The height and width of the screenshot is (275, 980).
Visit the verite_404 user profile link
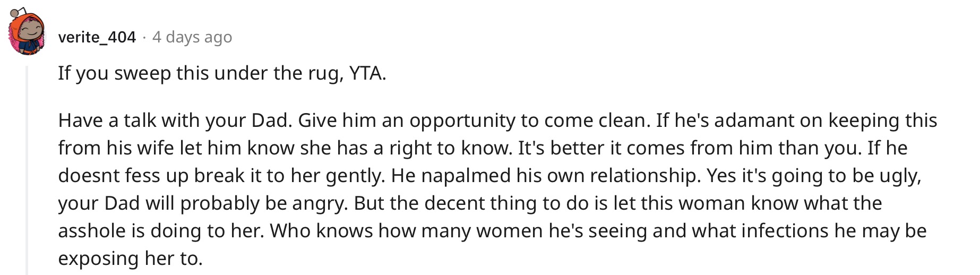[97, 37]
